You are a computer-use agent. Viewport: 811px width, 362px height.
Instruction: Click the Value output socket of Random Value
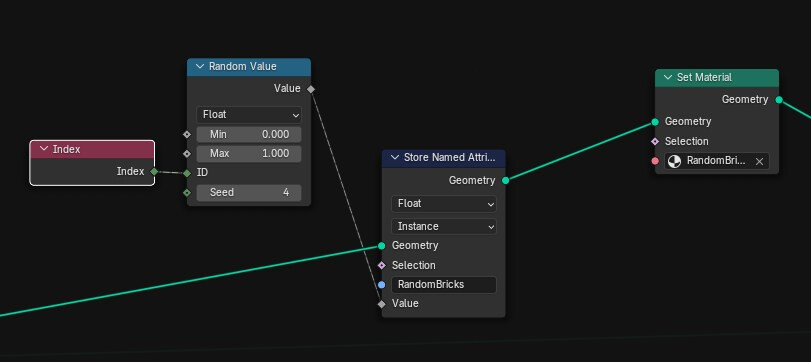[311, 89]
